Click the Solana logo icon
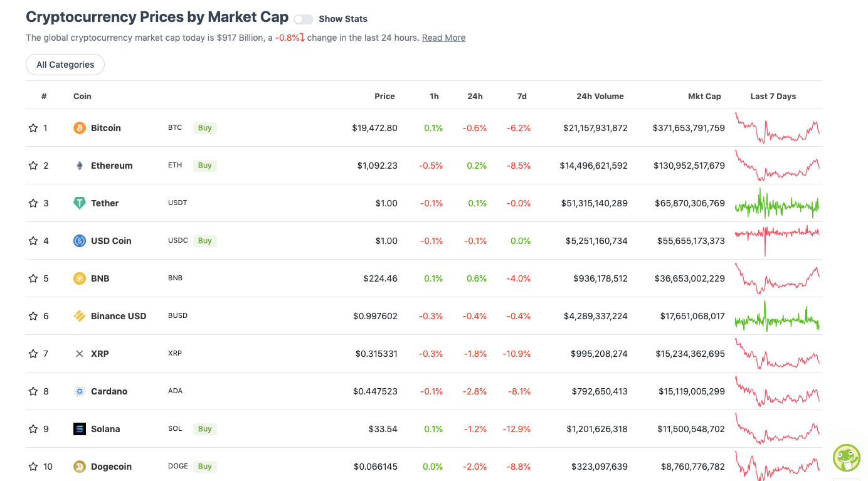 click(80, 429)
